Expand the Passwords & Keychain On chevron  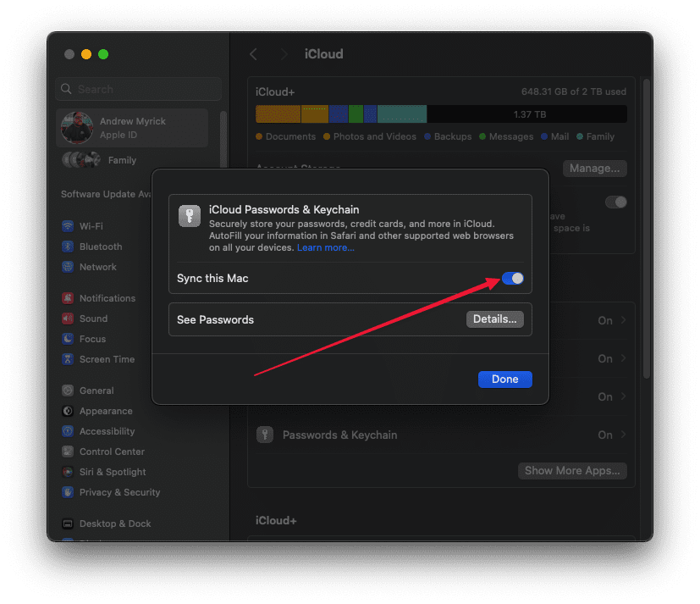tap(624, 435)
